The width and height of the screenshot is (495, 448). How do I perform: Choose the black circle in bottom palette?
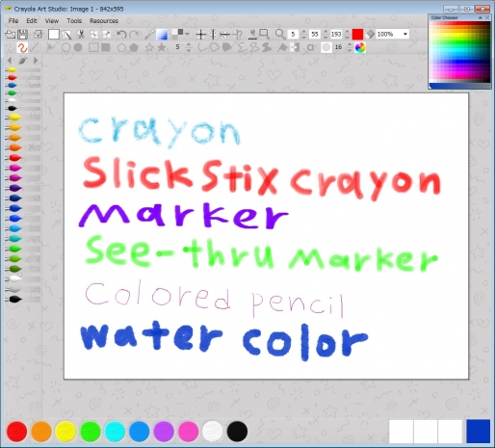237,432
